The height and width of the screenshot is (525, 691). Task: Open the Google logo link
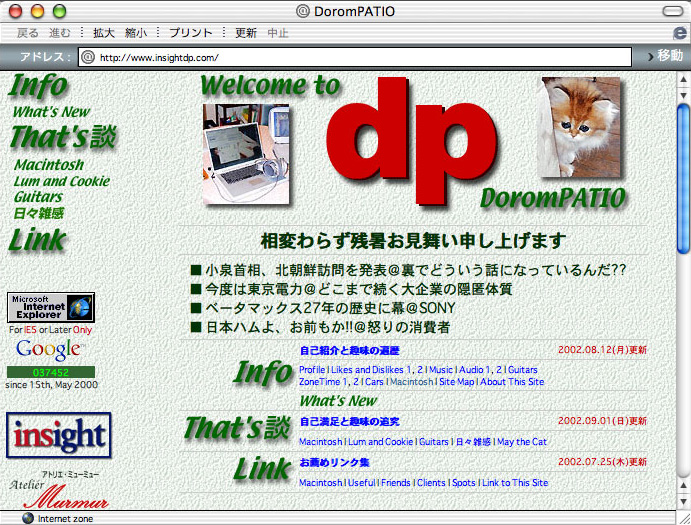[50, 349]
